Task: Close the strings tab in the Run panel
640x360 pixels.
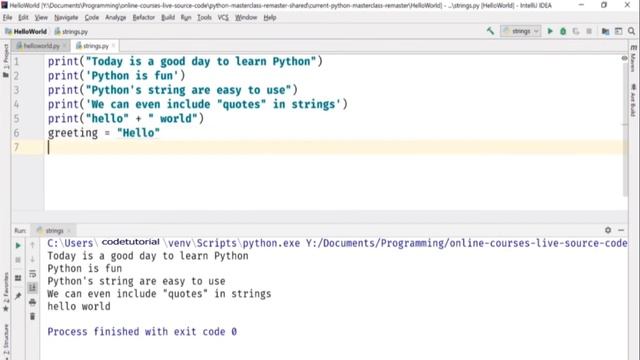Action: [x=69, y=231]
